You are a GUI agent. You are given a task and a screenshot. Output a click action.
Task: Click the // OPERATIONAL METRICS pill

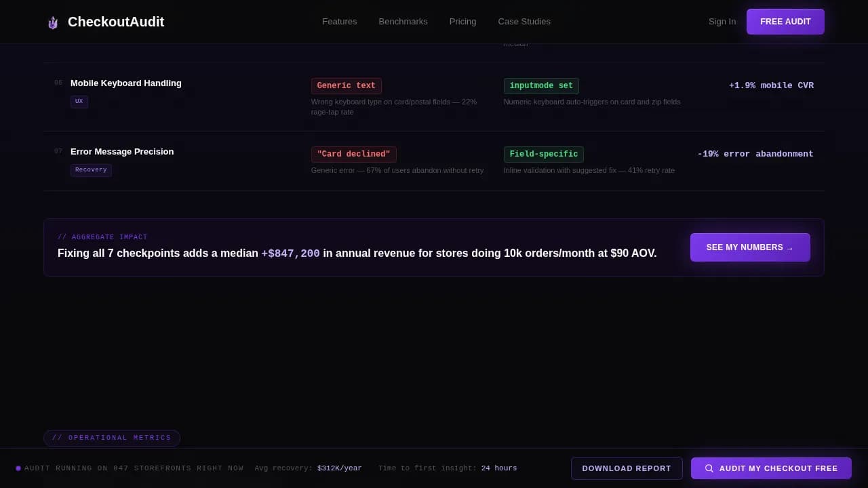(x=112, y=438)
